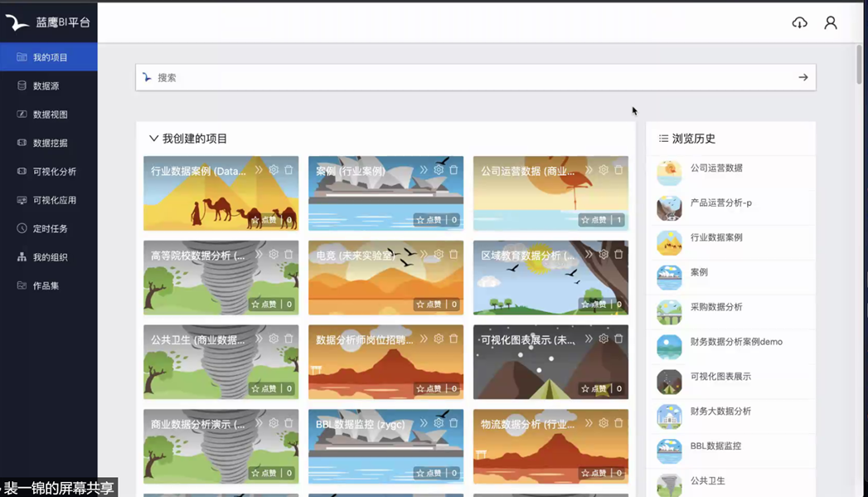Viewport: 868px width, 497px height.
Task: Go to 可视化分析 sidebar item
Action: click(54, 172)
